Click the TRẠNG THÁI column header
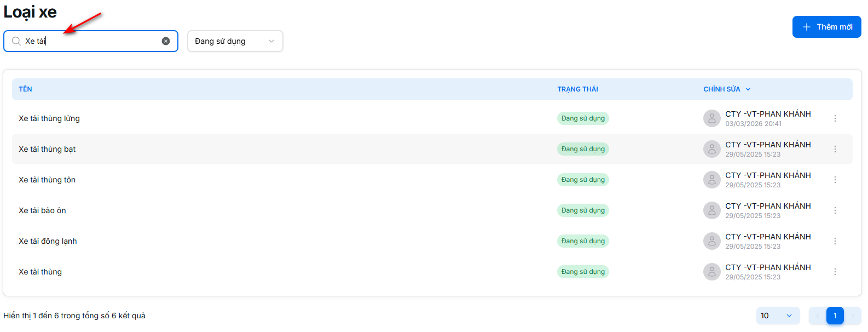This screenshot has height=332, width=868. (x=577, y=89)
